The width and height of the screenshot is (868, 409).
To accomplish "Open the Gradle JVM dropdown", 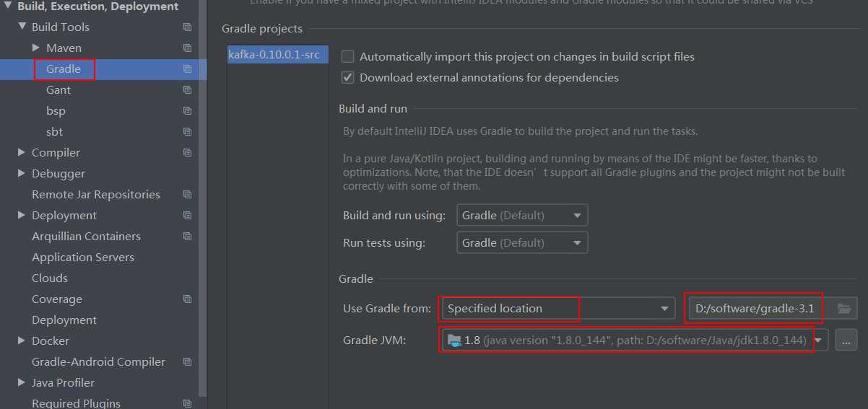I will 635,340.
